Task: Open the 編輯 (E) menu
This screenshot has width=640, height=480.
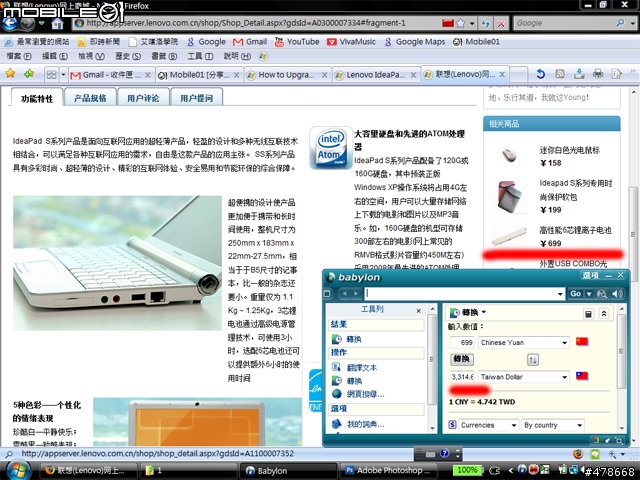Action: (x=55, y=56)
